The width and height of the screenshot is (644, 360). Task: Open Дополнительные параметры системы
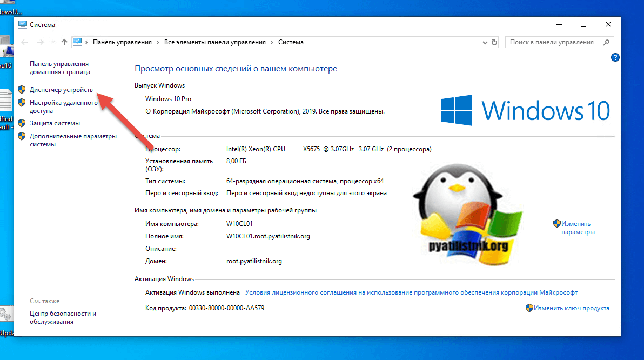click(x=73, y=140)
